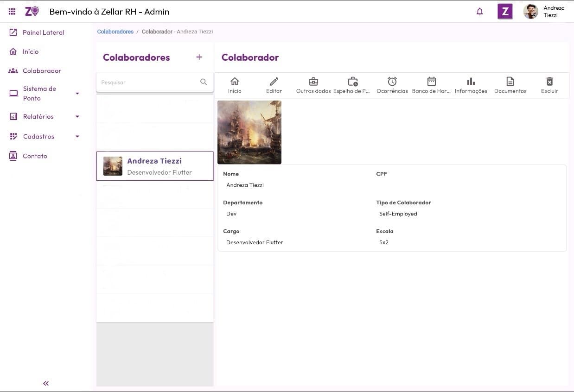Select Andreza Tiezzi in collaborator list
This screenshot has height=392, width=574.
[x=155, y=166]
